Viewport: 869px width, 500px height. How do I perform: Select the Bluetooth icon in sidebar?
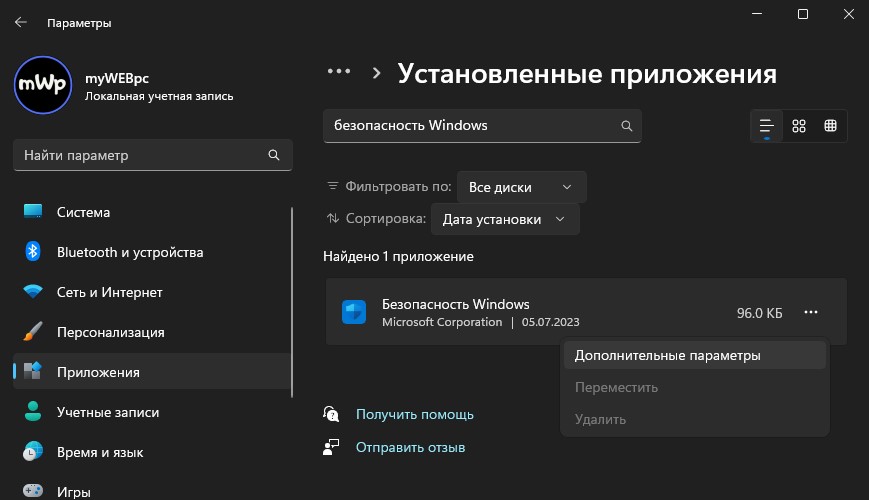click(33, 252)
